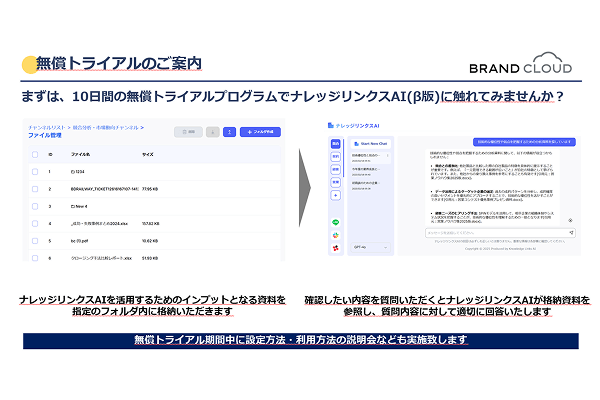Click the grey download arrow button

tap(213, 132)
